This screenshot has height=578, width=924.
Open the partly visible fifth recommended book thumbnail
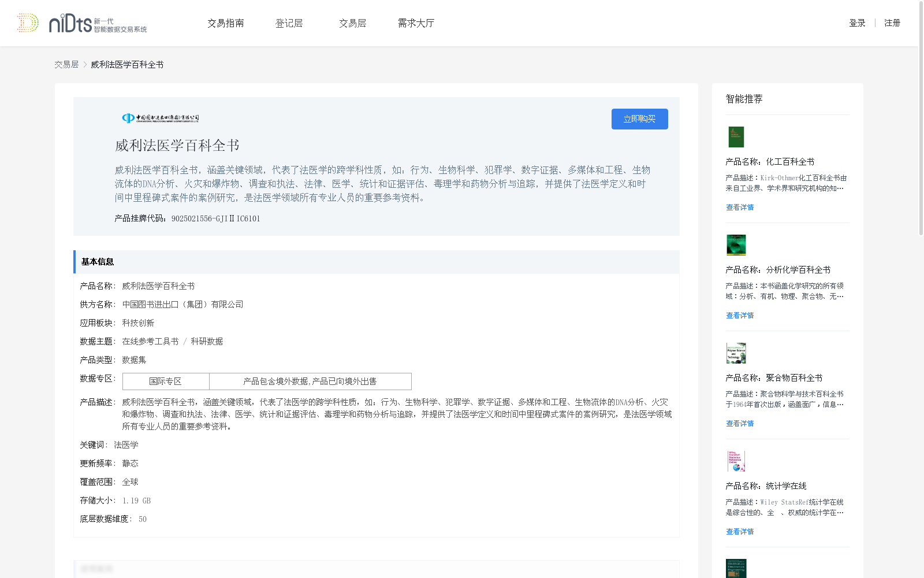point(736,569)
